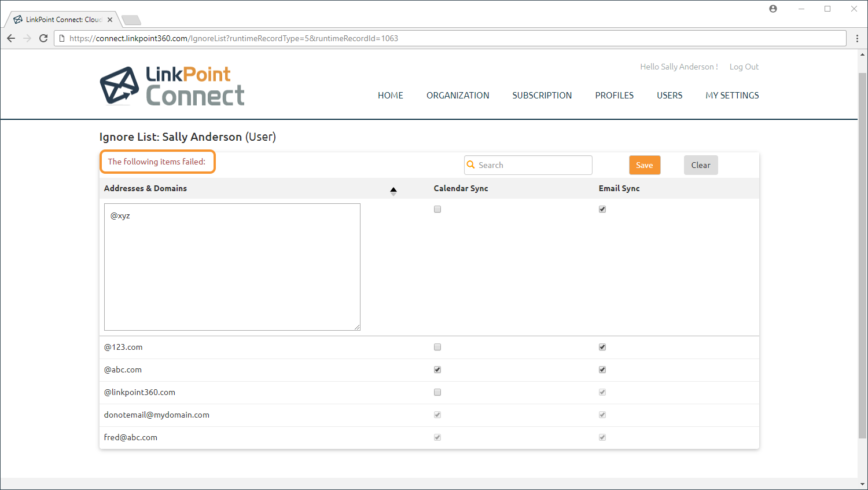Click the LinkPoint Connect envelope logo

click(x=120, y=86)
